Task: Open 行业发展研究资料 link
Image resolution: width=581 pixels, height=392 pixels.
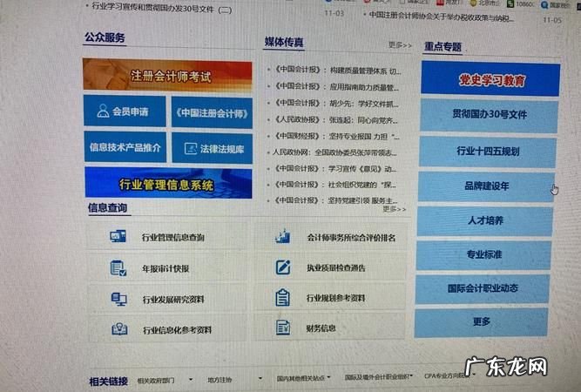Action: pyautogui.click(x=173, y=300)
